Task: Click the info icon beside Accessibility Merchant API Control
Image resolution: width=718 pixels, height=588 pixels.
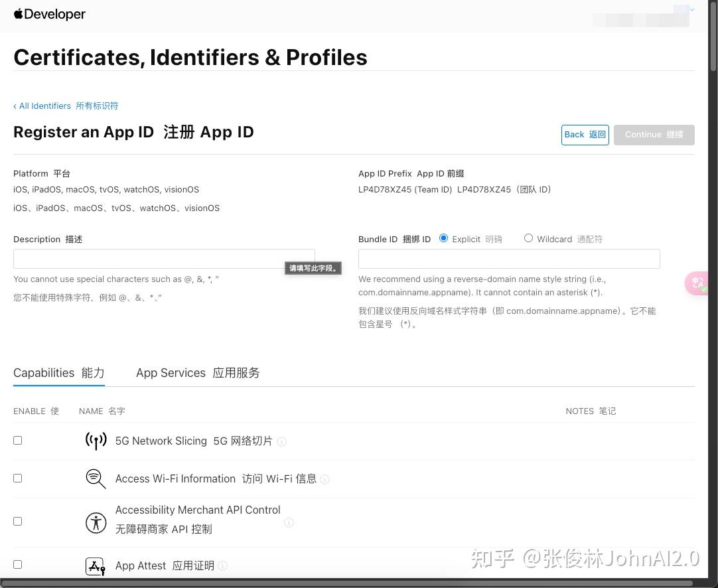Action: (289, 522)
